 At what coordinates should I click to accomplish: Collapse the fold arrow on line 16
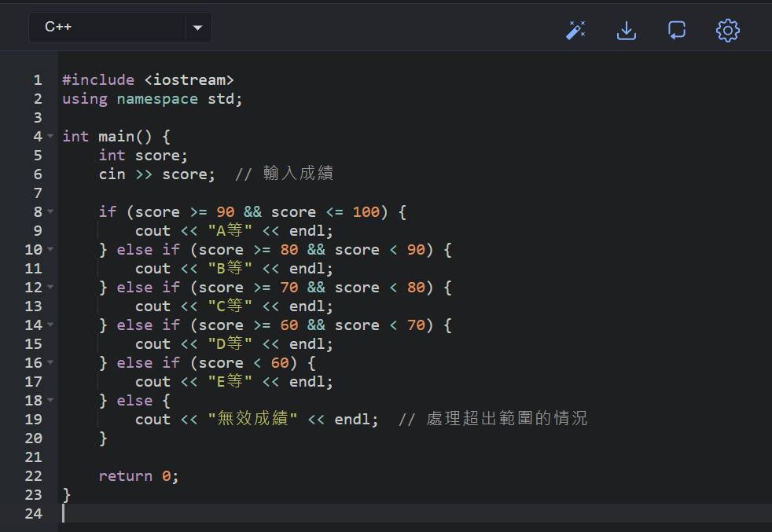point(50,362)
